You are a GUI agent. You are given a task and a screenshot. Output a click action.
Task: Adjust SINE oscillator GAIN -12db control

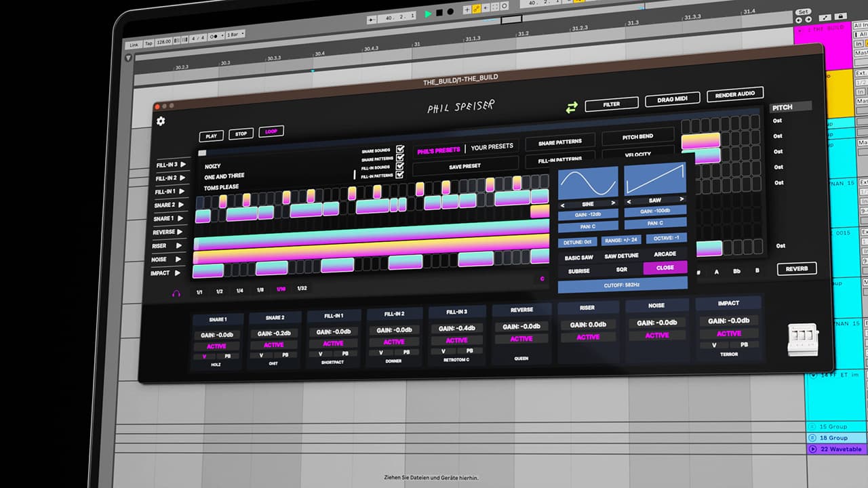588,215
